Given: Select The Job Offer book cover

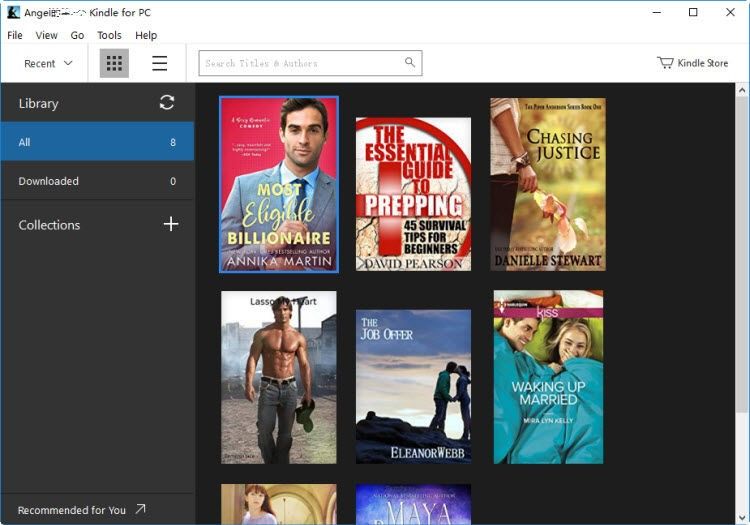Looking at the screenshot, I should pos(413,386).
